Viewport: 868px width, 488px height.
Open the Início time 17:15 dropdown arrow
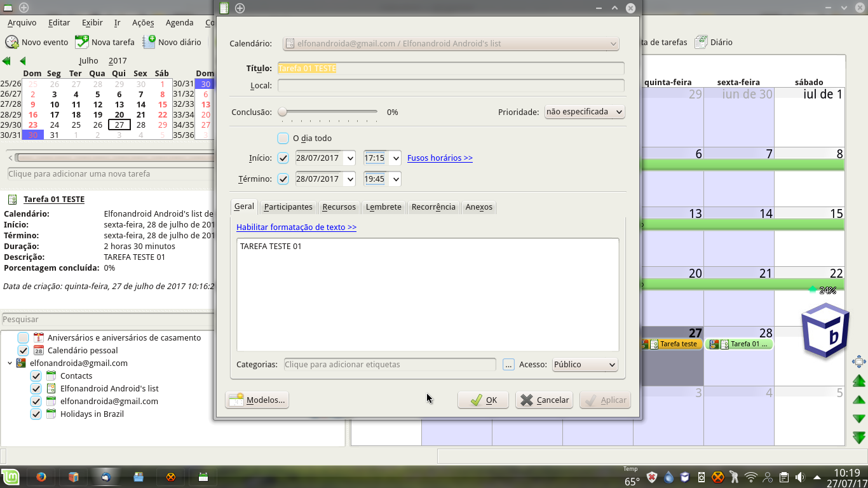(x=395, y=158)
